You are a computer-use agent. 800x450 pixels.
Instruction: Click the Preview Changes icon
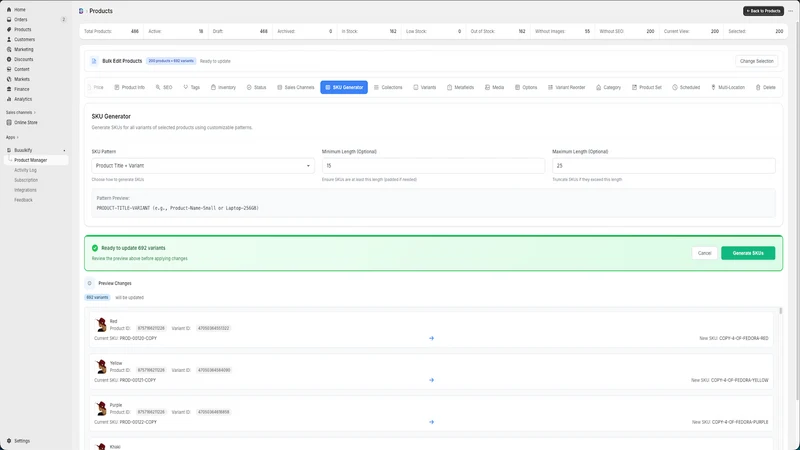tap(89, 283)
